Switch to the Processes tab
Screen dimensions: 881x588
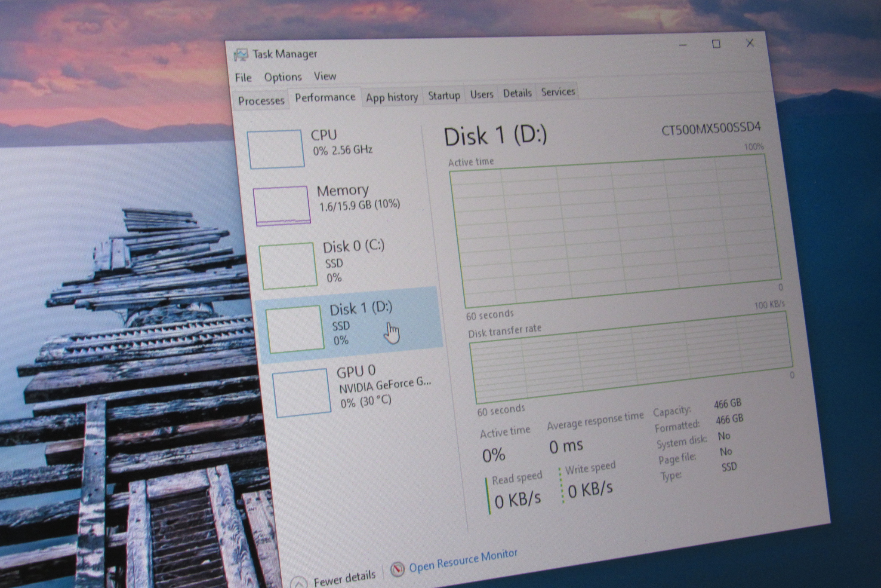pos(261,101)
